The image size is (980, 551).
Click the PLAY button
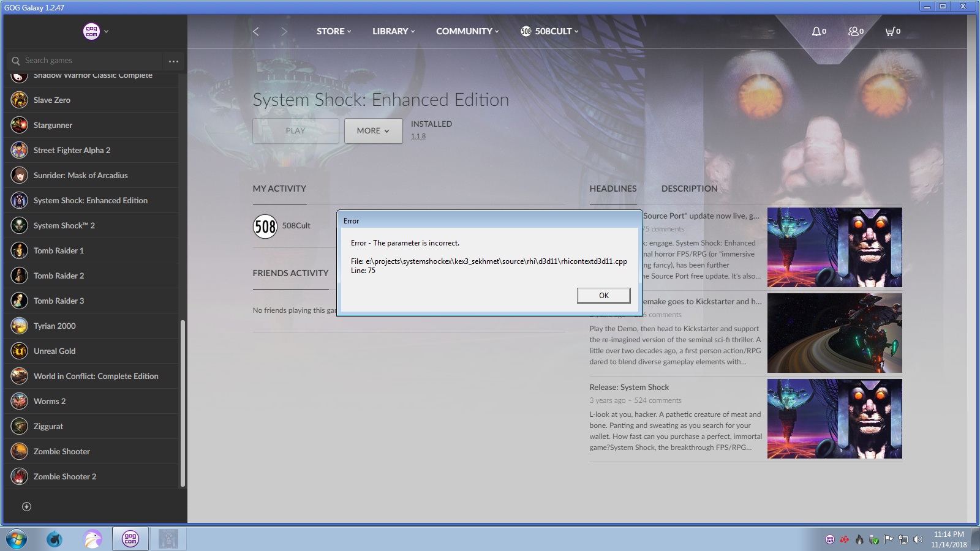click(295, 131)
